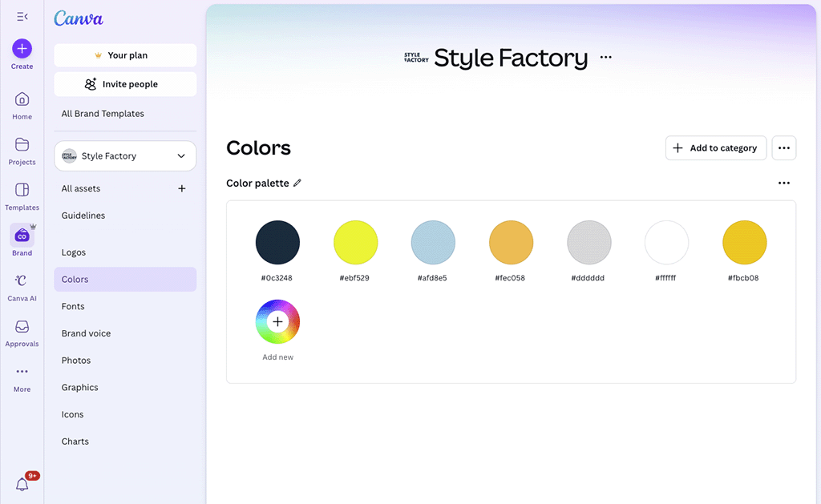Collapse the sidebar with the chevron icon
This screenshot has height=504, width=821.
(x=21, y=14)
